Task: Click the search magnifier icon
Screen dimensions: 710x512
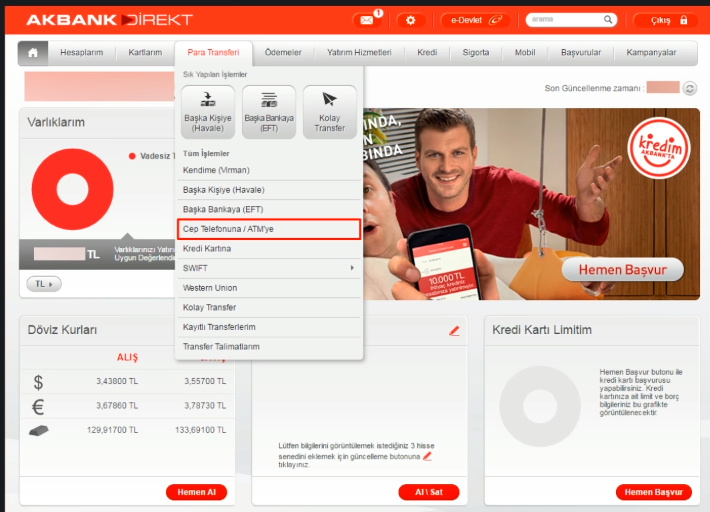Action: [608, 19]
